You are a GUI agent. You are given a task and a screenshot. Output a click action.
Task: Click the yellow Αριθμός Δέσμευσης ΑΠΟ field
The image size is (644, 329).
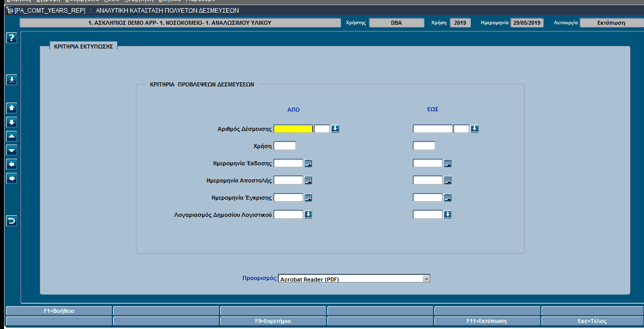[x=293, y=129]
